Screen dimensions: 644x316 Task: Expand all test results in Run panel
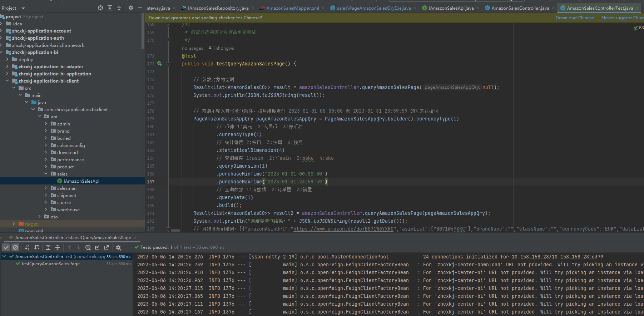48,247
